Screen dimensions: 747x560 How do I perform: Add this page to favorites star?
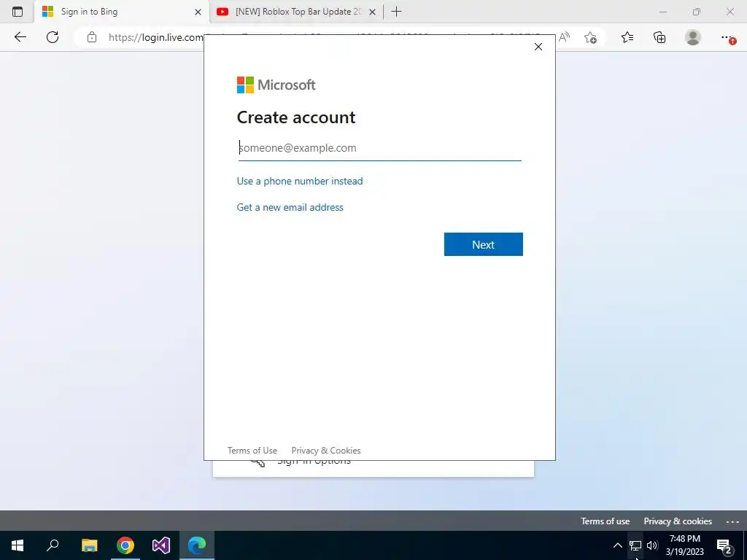591,37
